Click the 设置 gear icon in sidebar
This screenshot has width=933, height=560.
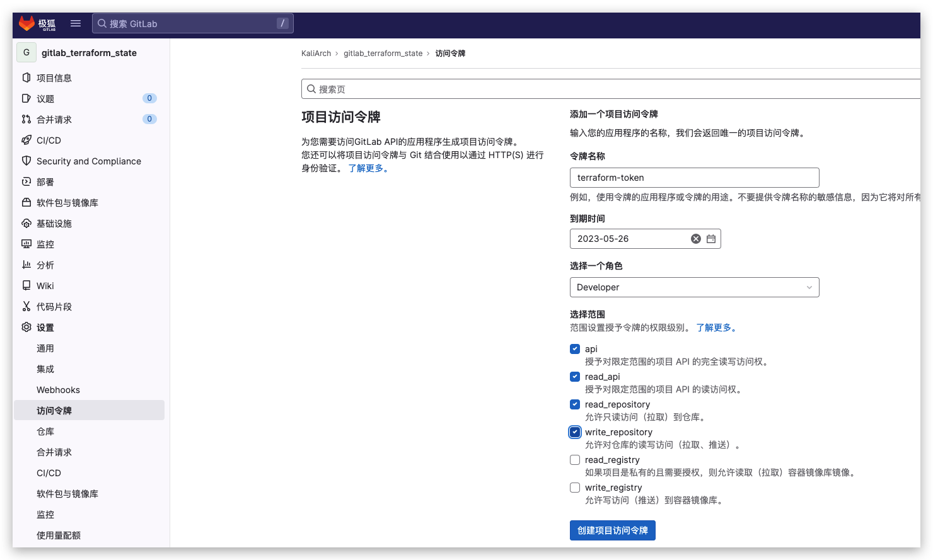[x=26, y=327]
